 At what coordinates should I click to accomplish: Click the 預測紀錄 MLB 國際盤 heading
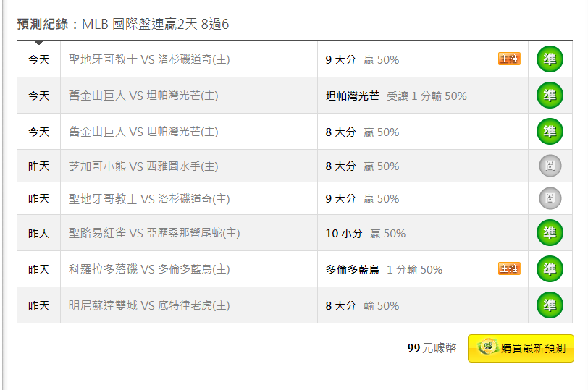pos(123,25)
